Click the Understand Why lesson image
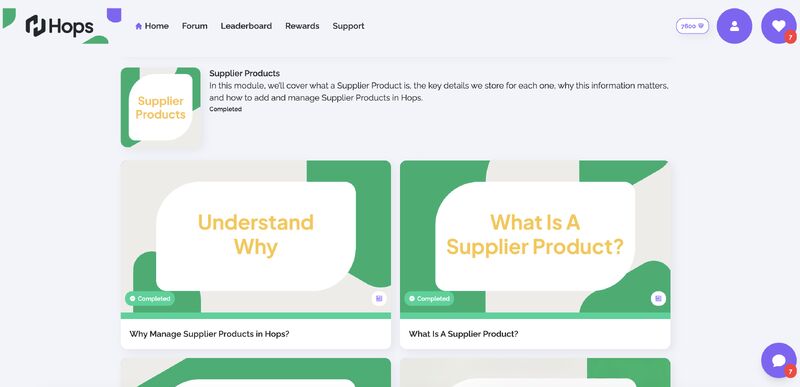Screen dimensions: 800x387 (256, 237)
